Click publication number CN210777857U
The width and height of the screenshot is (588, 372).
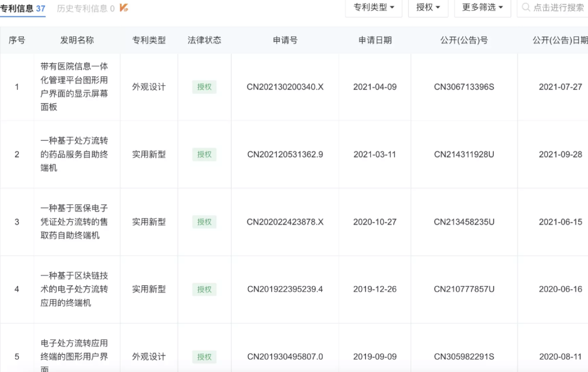463,289
